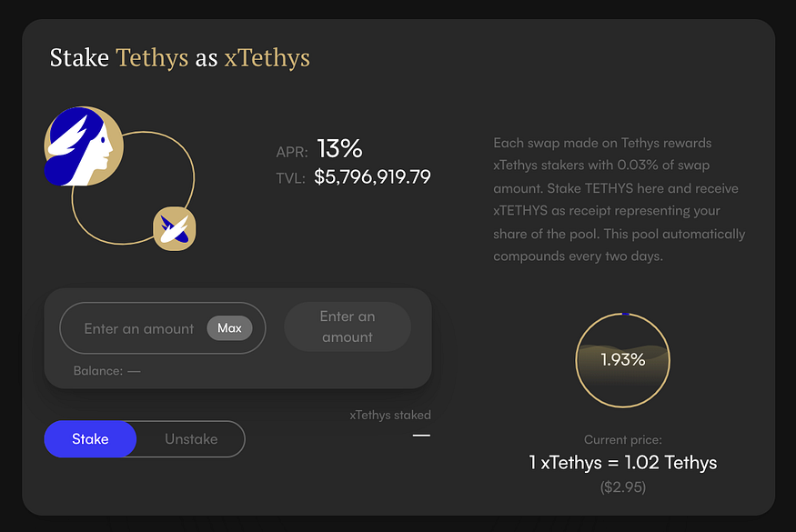Switch to the Stake tab

[x=90, y=438]
